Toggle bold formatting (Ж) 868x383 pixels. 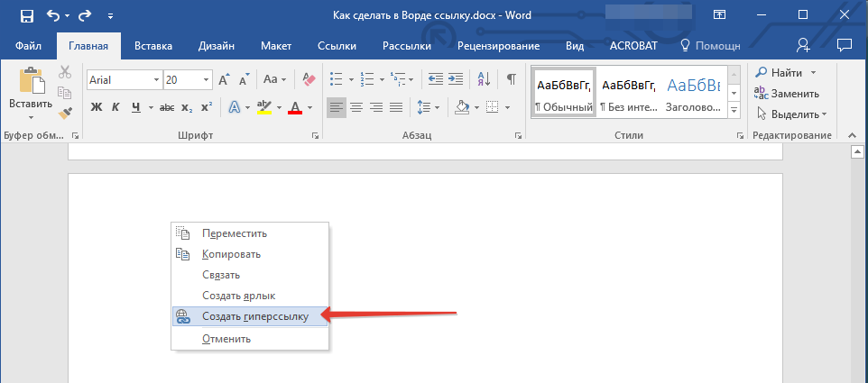97,107
